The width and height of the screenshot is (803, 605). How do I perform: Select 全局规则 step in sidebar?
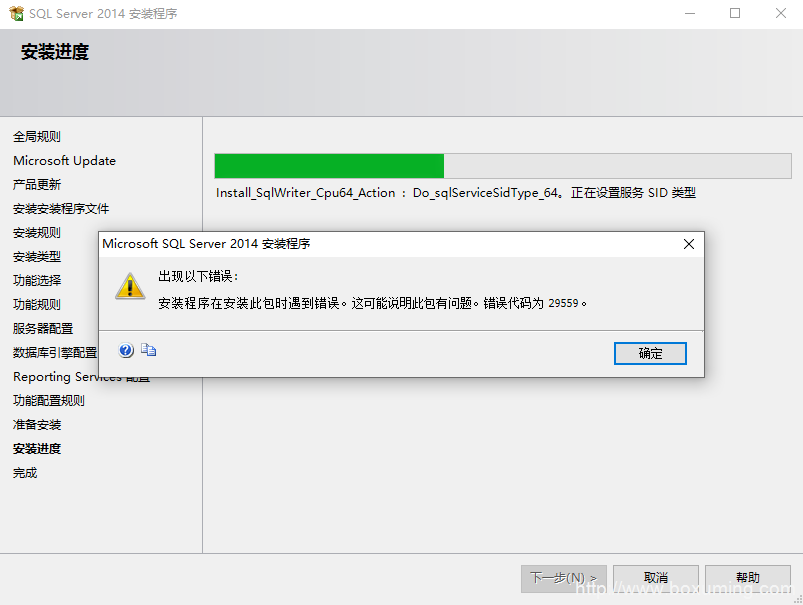point(37,137)
